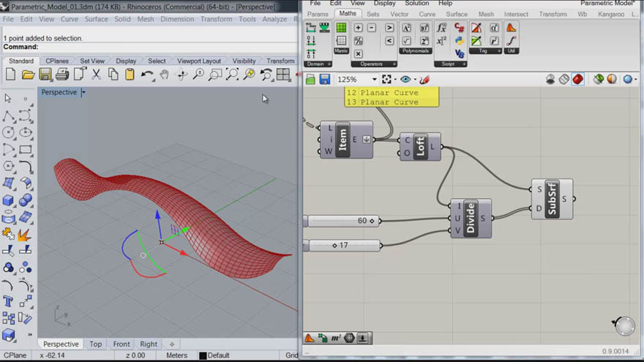This screenshot has width=644, height=362.
Task: Click the Paste clipboard icon
Action: (130, 75)
